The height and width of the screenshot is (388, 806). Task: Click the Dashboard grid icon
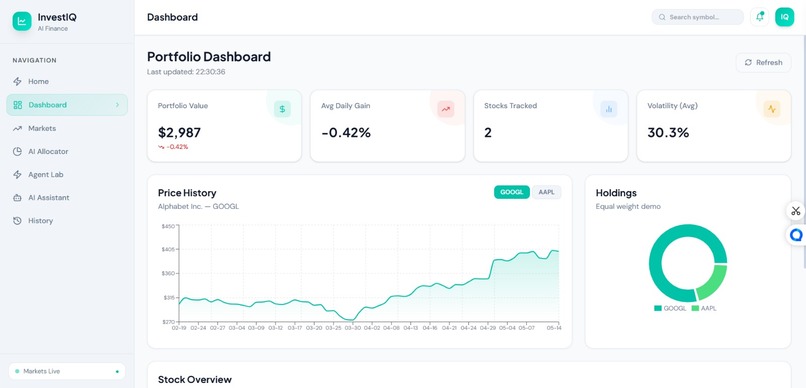tap(17, 105)
